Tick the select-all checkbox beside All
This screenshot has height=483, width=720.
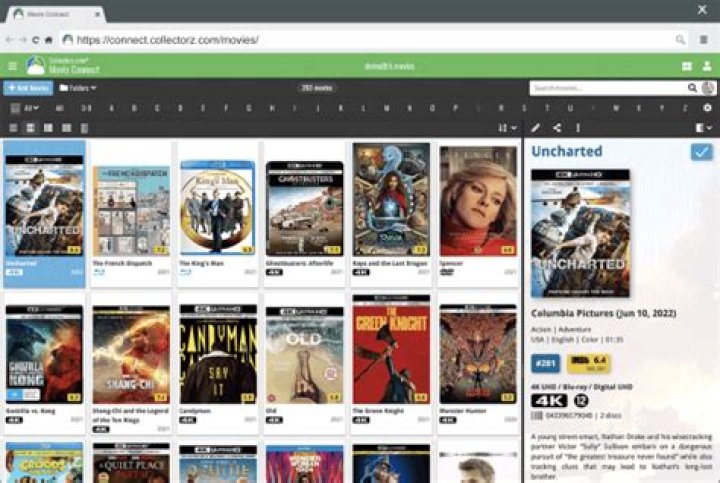point(15,108)
